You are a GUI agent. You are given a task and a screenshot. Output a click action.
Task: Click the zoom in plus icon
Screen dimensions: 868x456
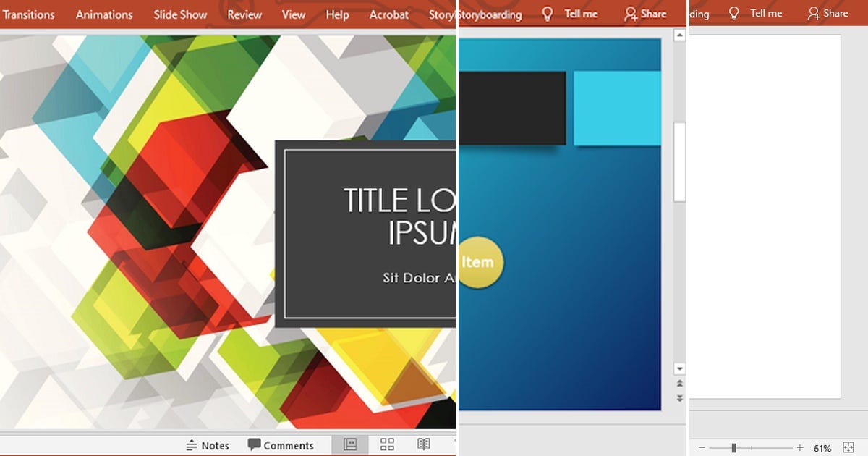(799, 447)
